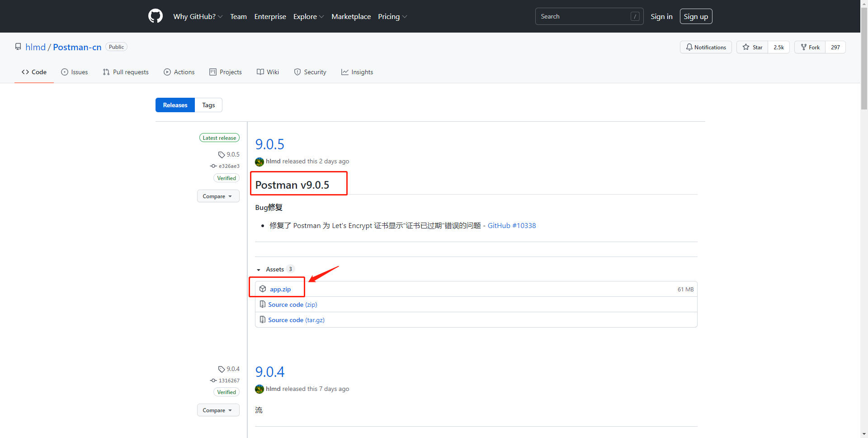
Task: Open the 9.0.5 tag link in sidebar
Action: click(229, 154)
